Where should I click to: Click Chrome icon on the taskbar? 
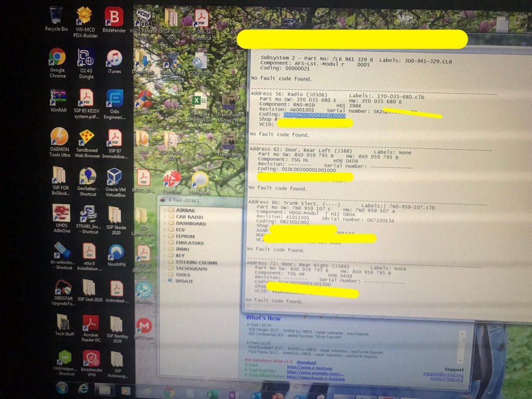[169, 393]
